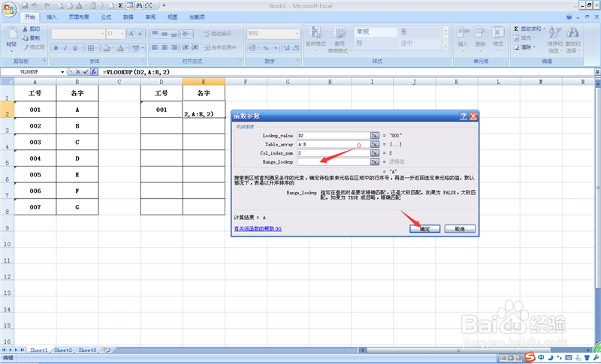Switch to the Formulas (公式) tab
Image resolution: width=601 pixels, height=364 pixels.
tap(106, 17)
